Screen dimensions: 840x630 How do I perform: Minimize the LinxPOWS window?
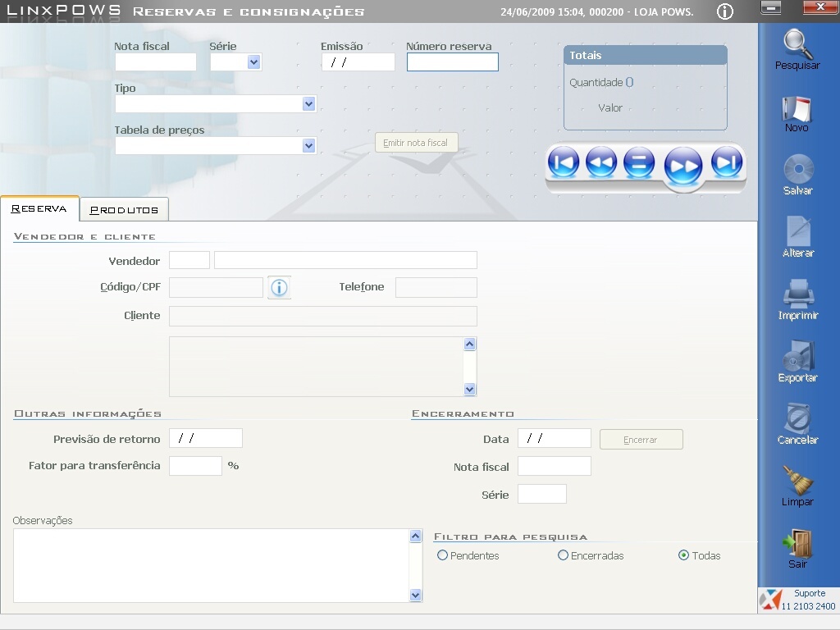771,7
